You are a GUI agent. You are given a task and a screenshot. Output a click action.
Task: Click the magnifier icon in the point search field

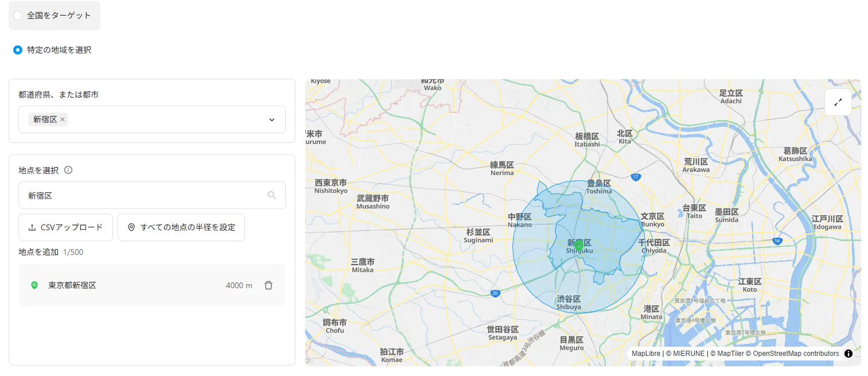click(x=273, y=195)
